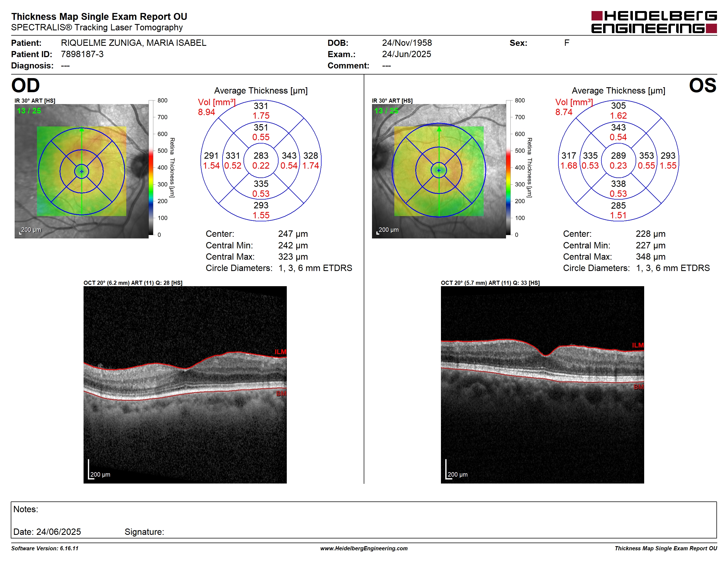This screenshot has width=728, height=563.
Task: Click the OD outer right sector value 328
Action: tap(310, 156)
